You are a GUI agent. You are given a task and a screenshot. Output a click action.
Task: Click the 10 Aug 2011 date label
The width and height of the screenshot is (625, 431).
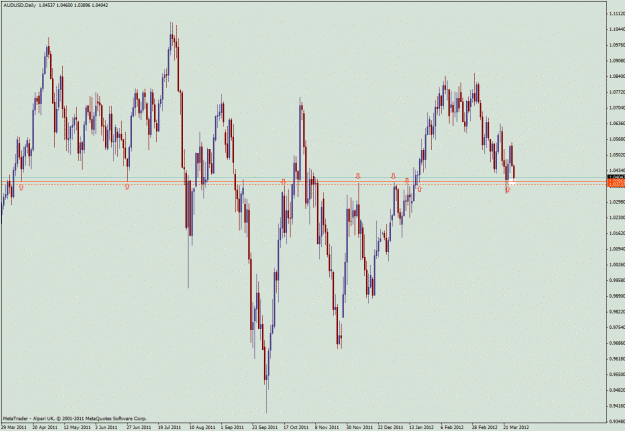[202, 427]
